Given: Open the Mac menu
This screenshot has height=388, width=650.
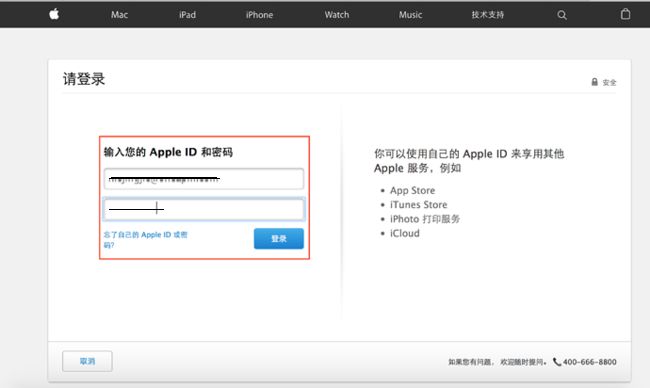Looking at the screenshot, I should (119, 15).
